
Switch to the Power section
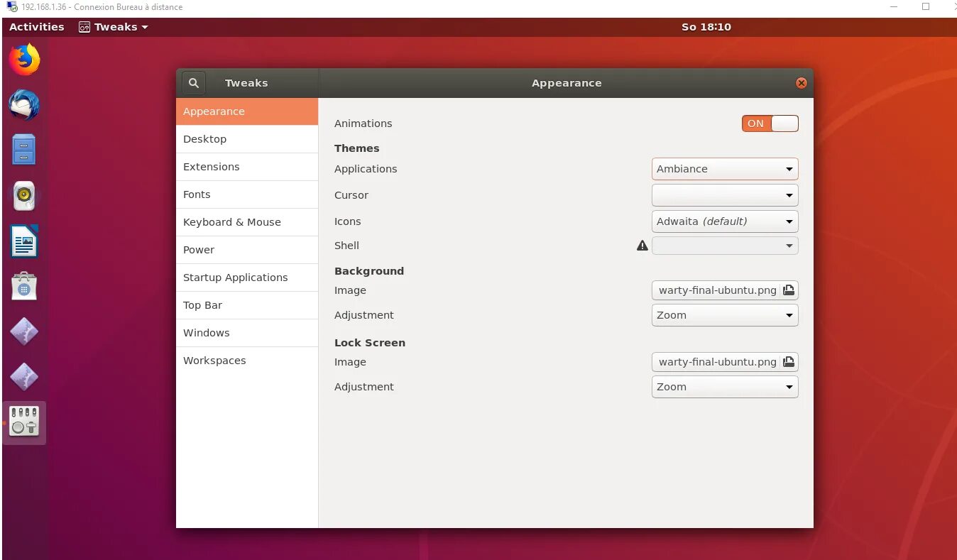[247, 250]
